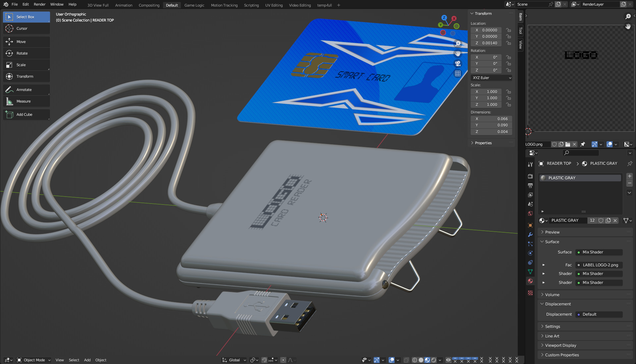
Task: Remove material slot with minus button
Action: tap(629, 183)
